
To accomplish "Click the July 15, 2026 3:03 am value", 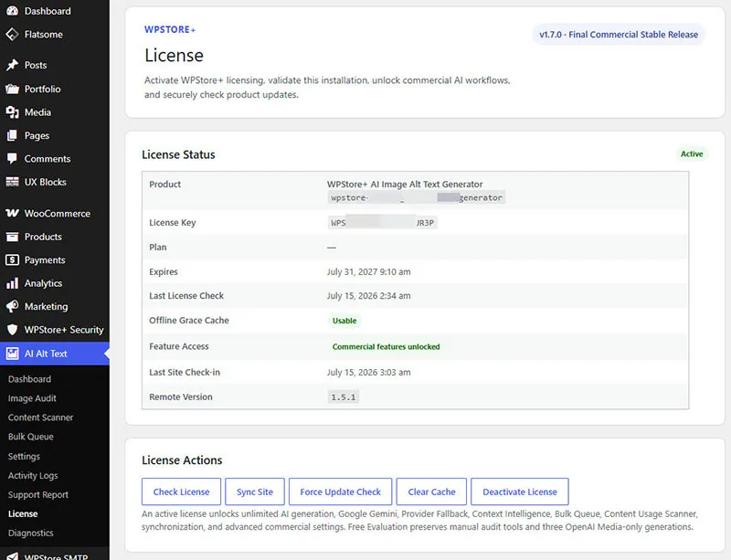I will (369, 373).
